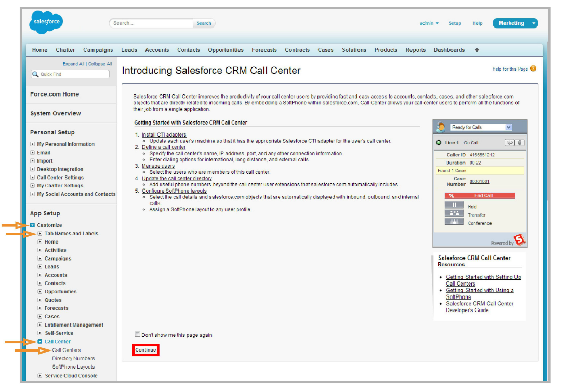Go to the Opportunities tab
The image size is (570, 392).
(x=226, y=50)
